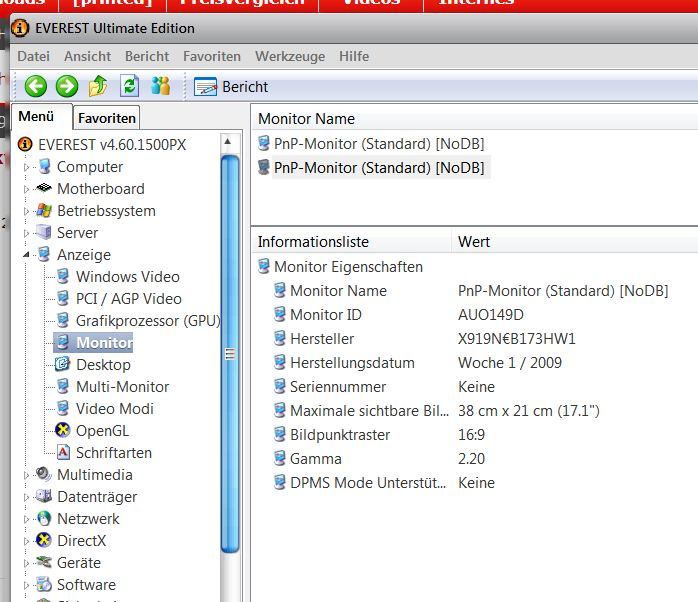Click the Informationsliste column header
The image size is (698, 602).
pos(313,242)
